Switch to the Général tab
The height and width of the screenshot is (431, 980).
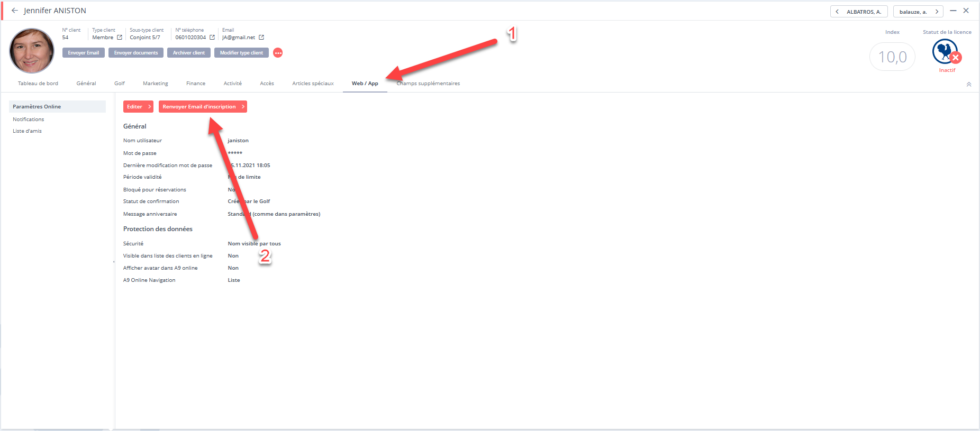coord(86,84)
